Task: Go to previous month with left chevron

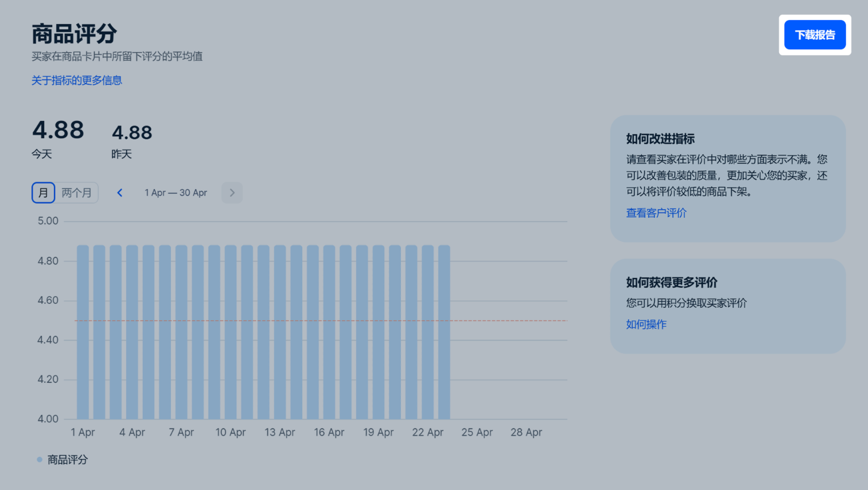Action: [x=120, y=193]
